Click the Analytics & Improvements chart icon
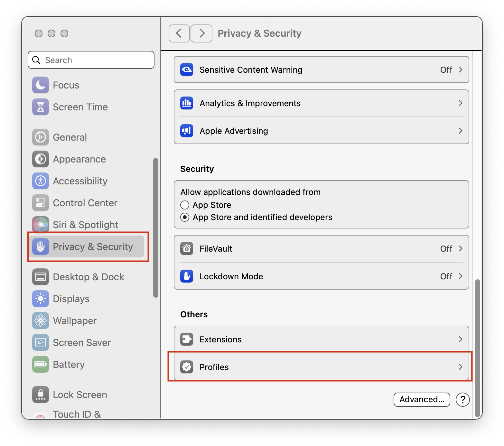Viewport: 504px width, 446px height. tap(187, 103)
